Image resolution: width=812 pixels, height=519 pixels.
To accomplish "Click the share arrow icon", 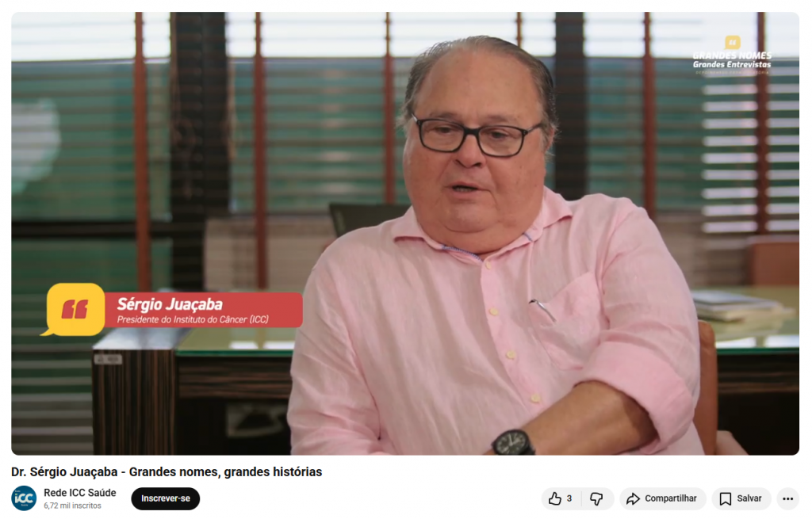I will pyautogui.click(x=633, y=498).
